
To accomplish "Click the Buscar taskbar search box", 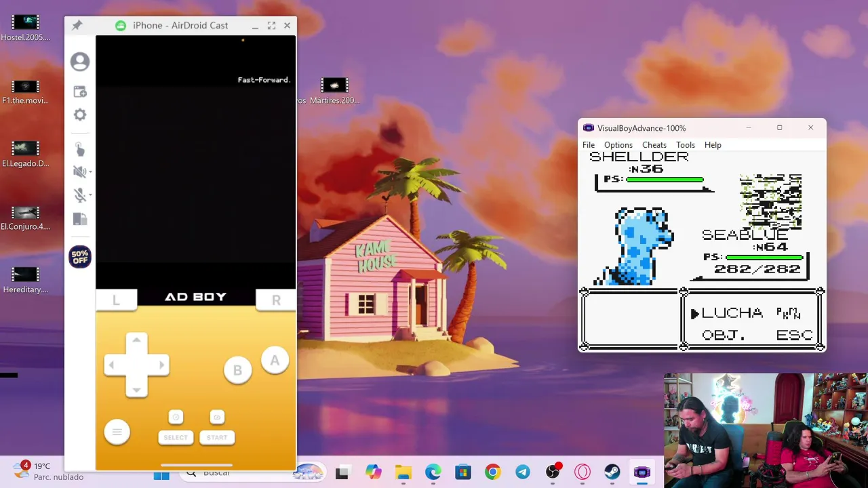I will 253,473.
